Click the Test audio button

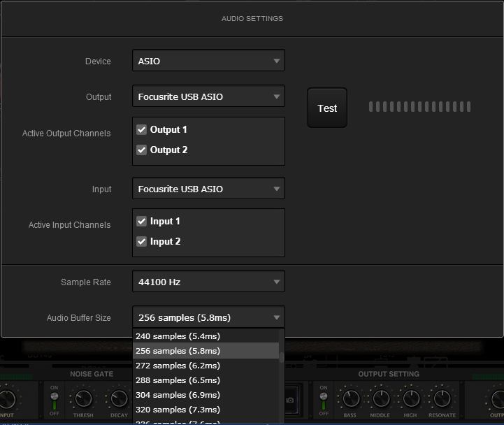tap(327, 108)
